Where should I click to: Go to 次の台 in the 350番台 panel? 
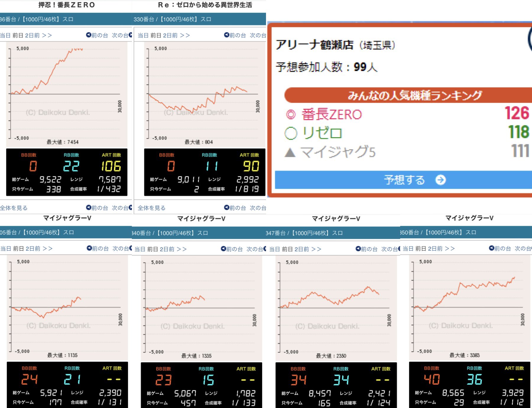523,248
